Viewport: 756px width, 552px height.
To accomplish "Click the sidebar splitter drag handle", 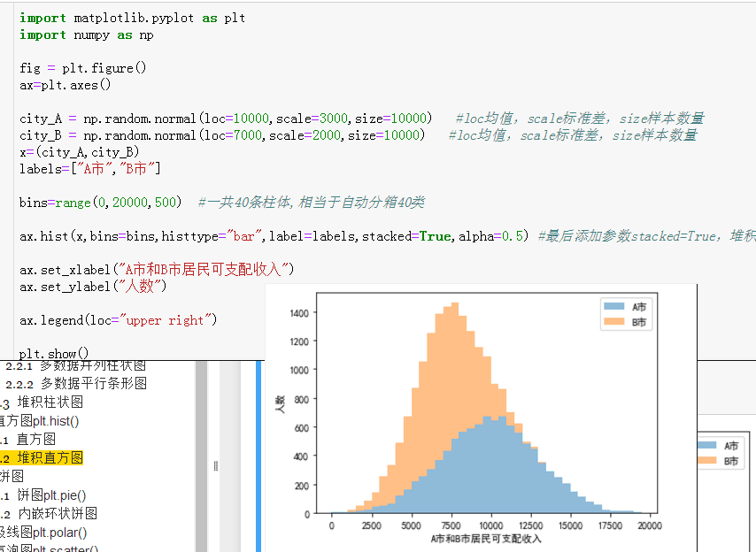I will (x=215, y=466).
